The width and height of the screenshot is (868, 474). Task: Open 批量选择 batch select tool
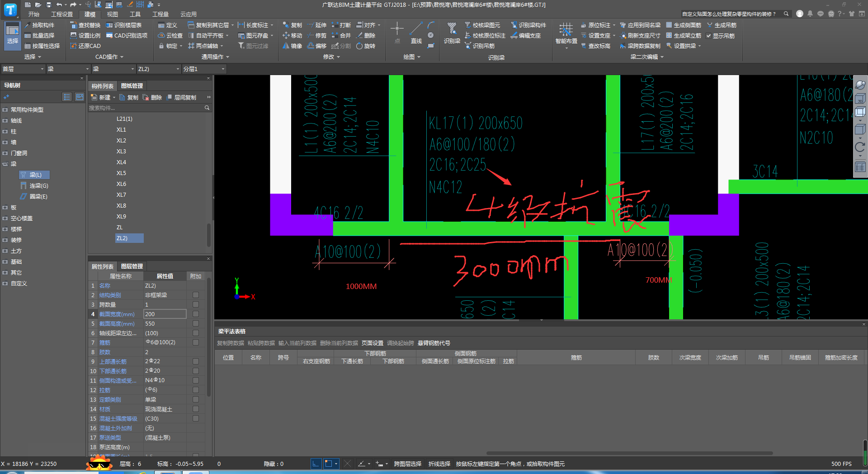point(39,36)
